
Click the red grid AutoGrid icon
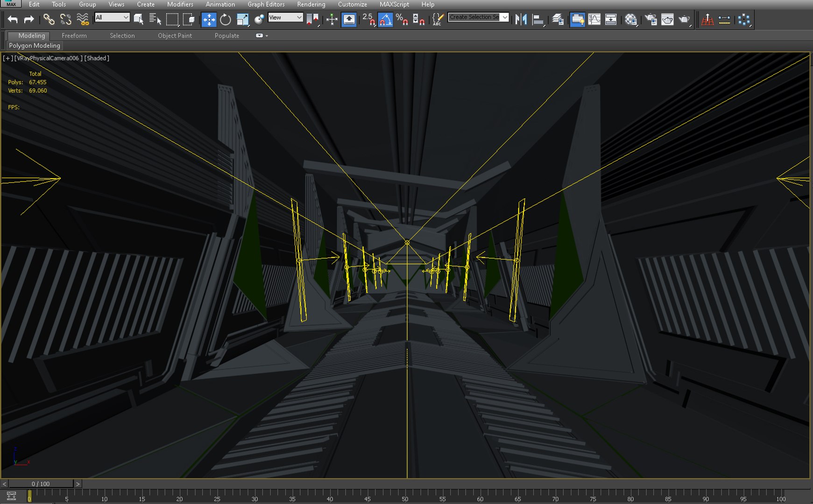click(707, 20)
